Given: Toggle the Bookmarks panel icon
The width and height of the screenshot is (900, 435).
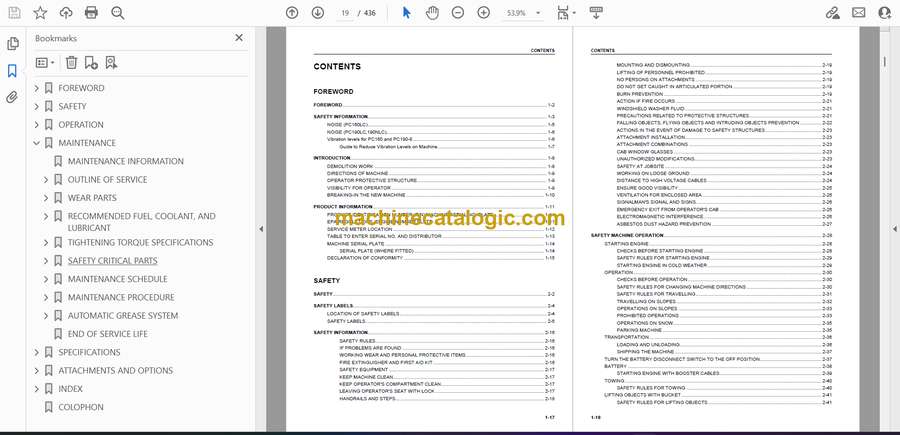Looking at the screenshot, I should click(12, 71).
